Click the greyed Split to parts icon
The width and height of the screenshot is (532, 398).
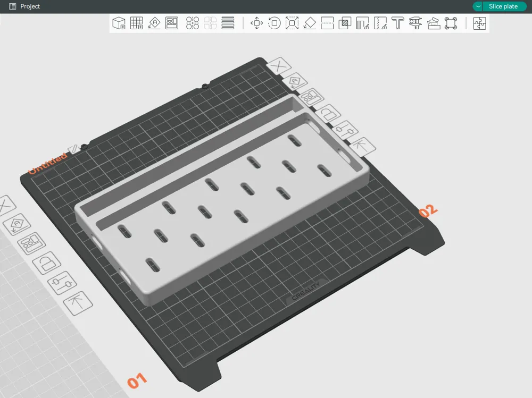pyautogui.click(x=210, y=23)
